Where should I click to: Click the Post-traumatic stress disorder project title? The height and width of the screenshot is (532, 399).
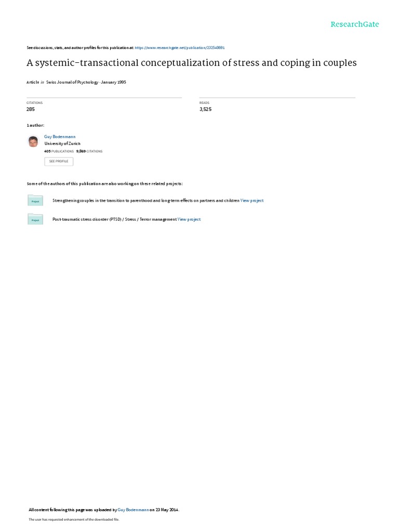coord(114,220)
